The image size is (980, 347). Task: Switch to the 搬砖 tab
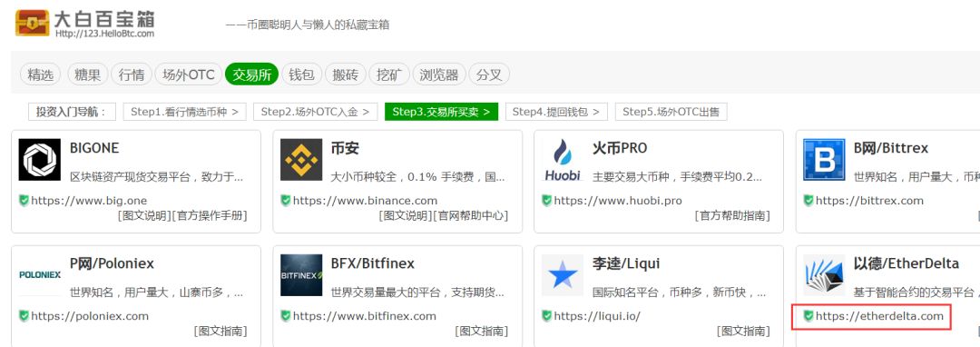click(x=346, y=74)
